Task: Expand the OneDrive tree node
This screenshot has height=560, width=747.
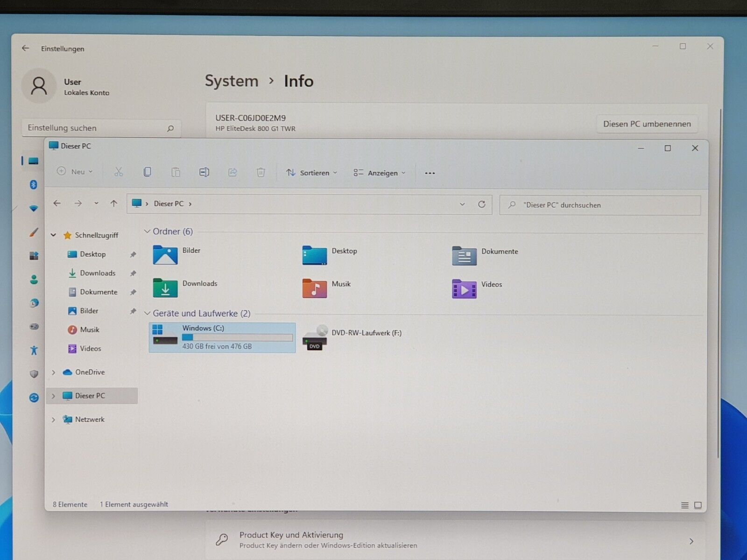Action: (53, 372)
